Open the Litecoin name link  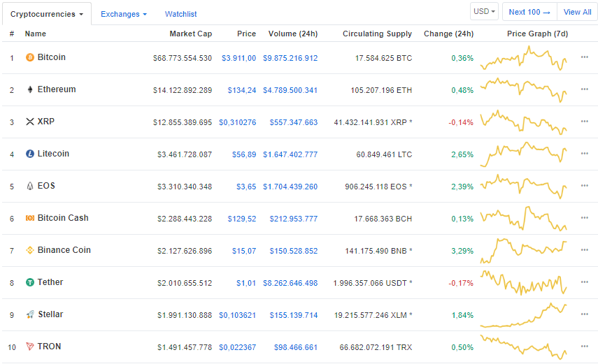point(53,154)
